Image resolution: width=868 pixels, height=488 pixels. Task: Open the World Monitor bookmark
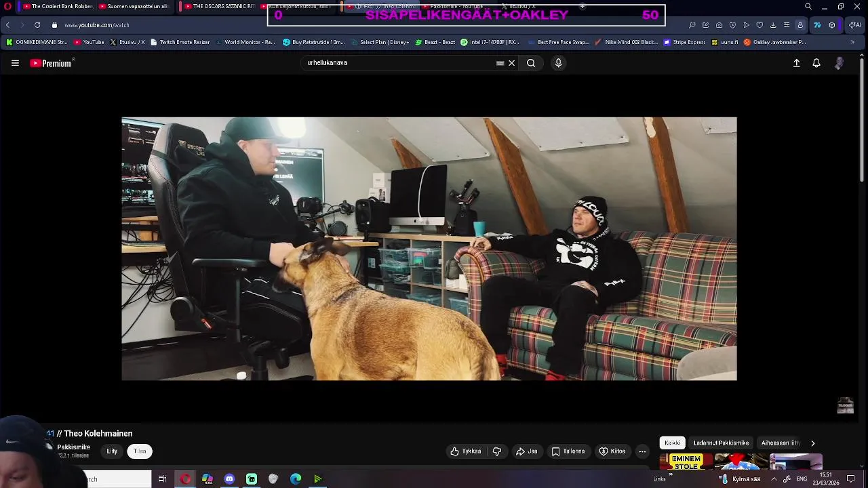click(245, 42)
